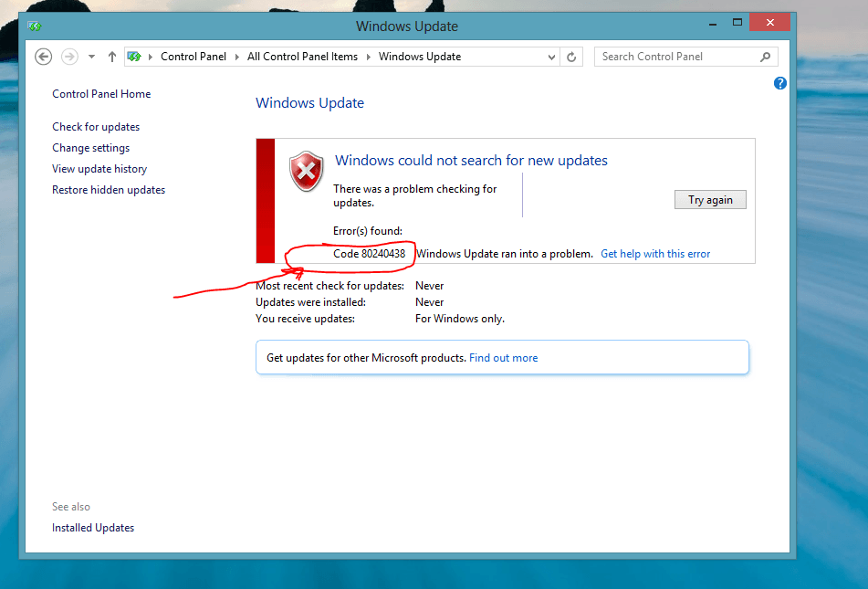This screenshot has height=589, width=868.
Task: Click the Forward navigation arrow
Action: pyautogui.click(x=69, y=56)
